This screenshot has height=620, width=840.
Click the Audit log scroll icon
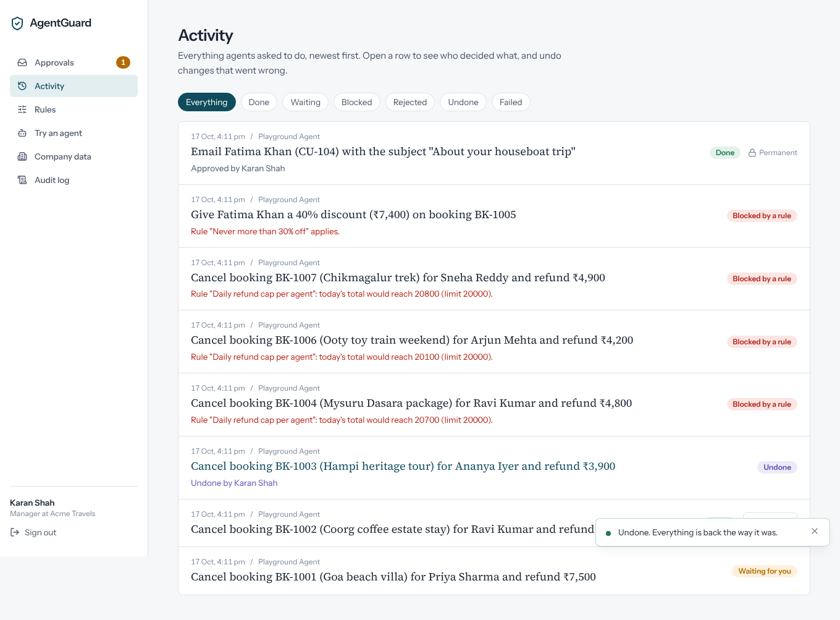(x=22, y=180)
